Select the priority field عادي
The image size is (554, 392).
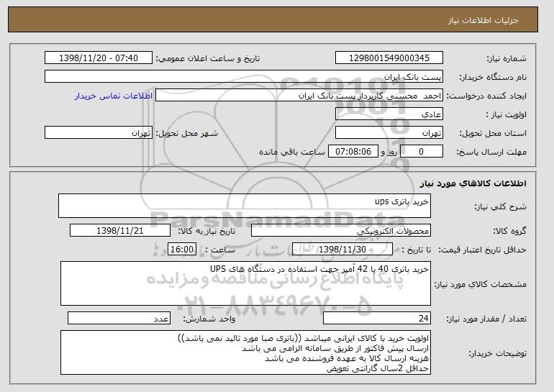(389, 114)
